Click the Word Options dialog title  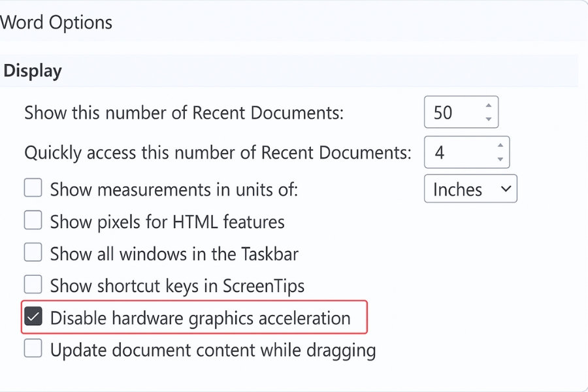[x=56, y=22]
